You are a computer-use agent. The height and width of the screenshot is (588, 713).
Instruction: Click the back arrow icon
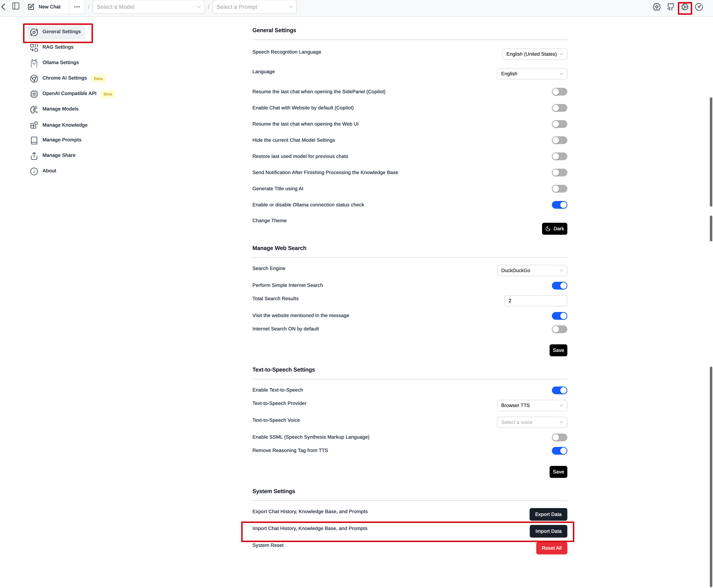pyautogui.click(x=3, y=7)
